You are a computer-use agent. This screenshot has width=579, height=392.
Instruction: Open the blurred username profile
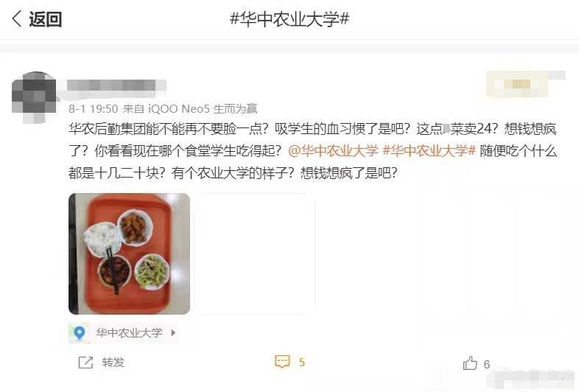116,86
